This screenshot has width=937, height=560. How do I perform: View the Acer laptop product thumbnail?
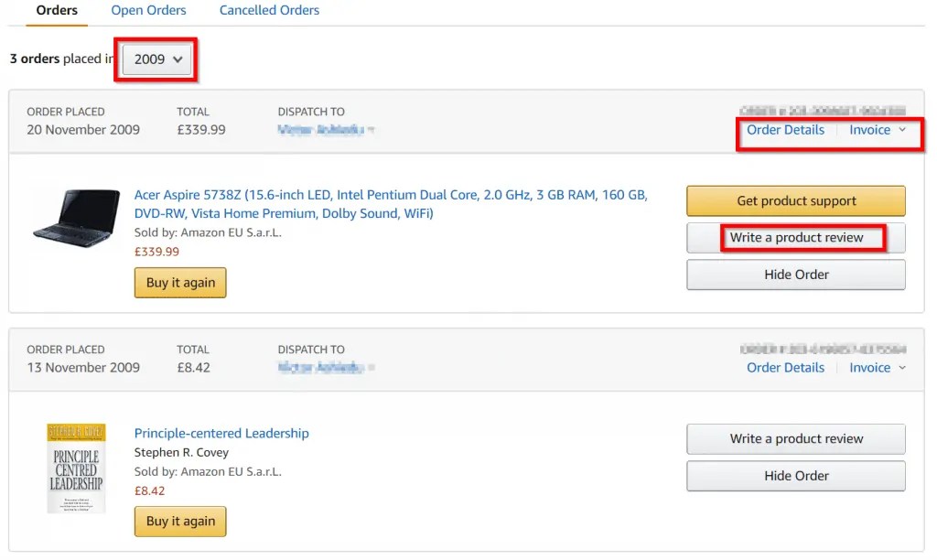pyautogui.click(x=76, y=217)
